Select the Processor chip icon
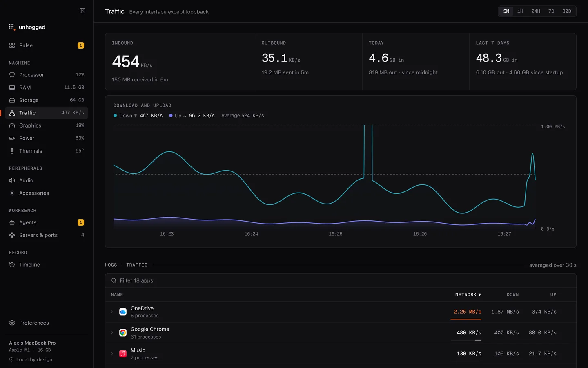 click(x=12, y=75)
